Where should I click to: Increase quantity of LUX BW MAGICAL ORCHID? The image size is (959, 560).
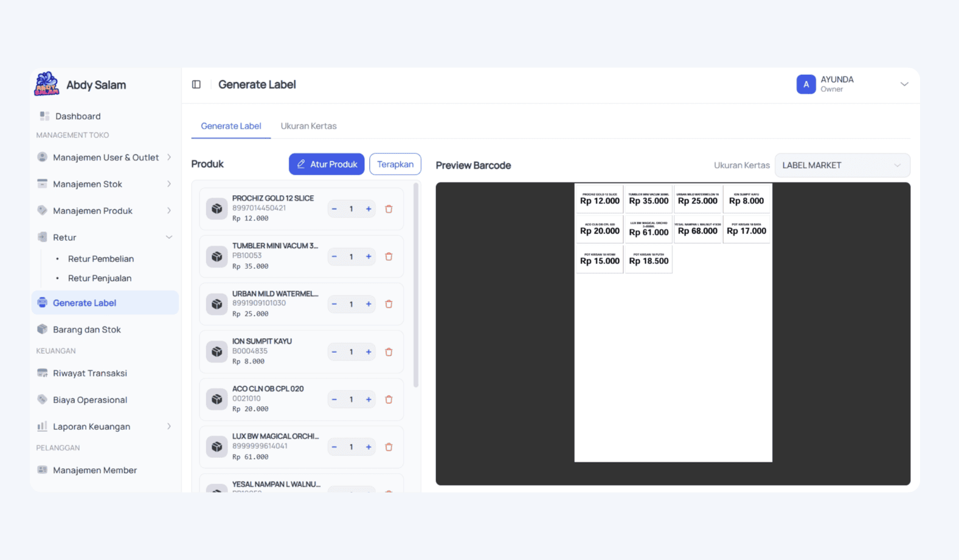[x=369, y=447]
